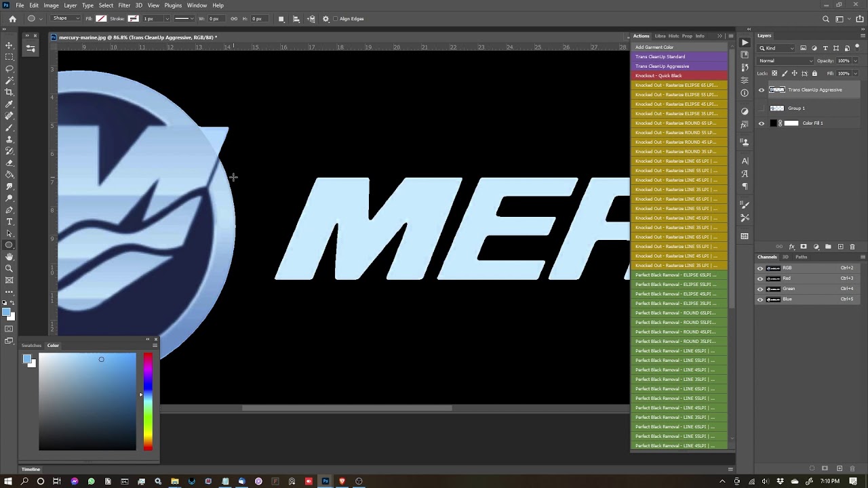Select the Move tool
The width and height of the screenshot is (868, 488).
click(9, 45)
